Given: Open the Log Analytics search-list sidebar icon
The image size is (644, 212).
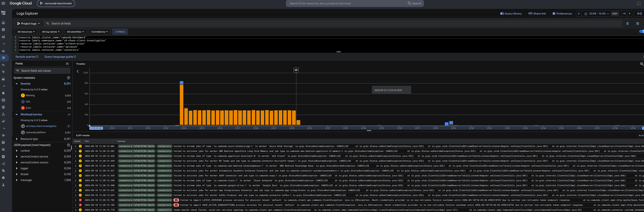Looking at the screenshot, I should (x=4, y=65).
